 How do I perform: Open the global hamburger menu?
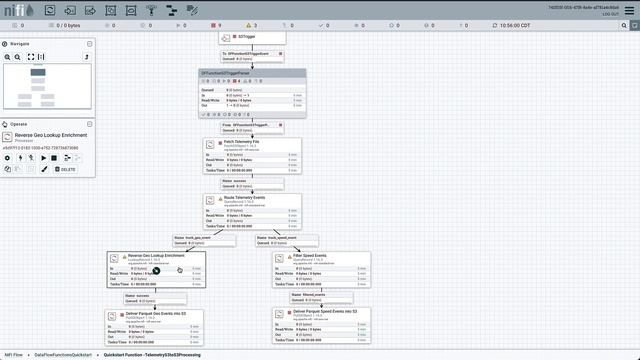pyautogui.click(x=629, y=10)
